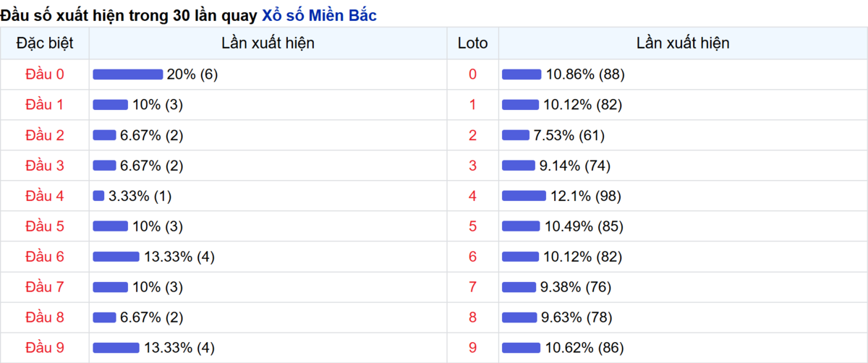Image resolution: width=868 pixels, height=363 pixels.
Task: Select Loto number 9 cell
Action: tap(473, 348)
